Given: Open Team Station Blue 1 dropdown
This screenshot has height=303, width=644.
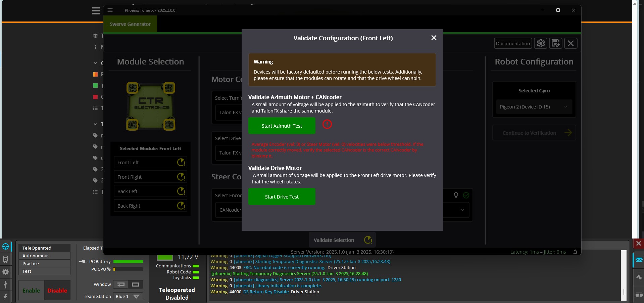Looking at the screenshot, I should click(x=128, y=296).
